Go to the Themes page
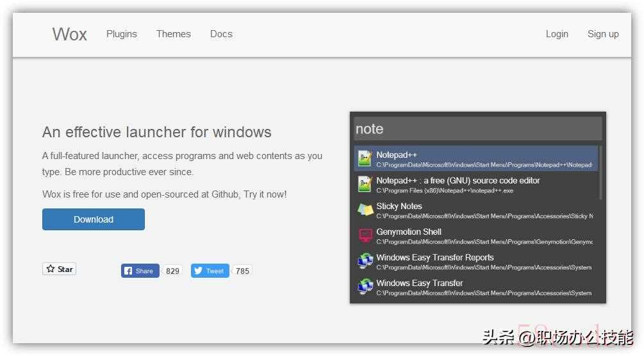This screenshot has height=356, width=644. (173, 34)
